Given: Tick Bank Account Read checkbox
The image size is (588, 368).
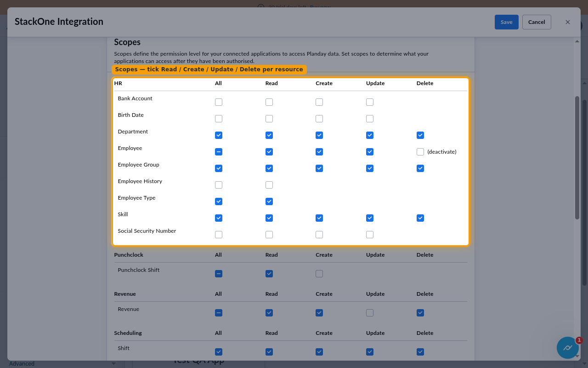Looking at the screenshot, I should tap(269, 102).
